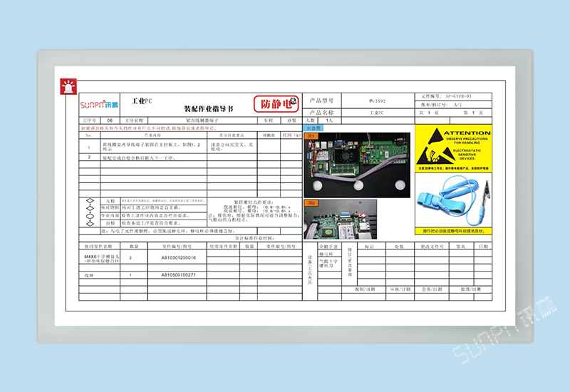Click the 气批十字螺丝刀 tool cell
The height and width of the screenshot is (392, 570).
(x=329, y=263)
